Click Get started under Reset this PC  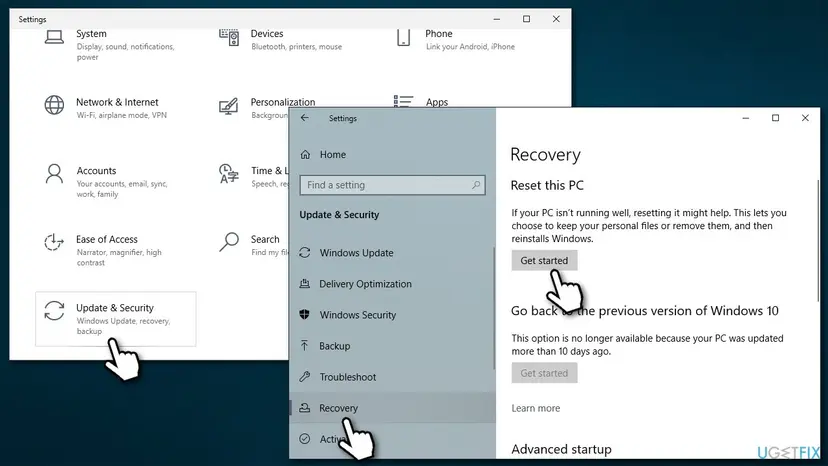tap(544, 260)
